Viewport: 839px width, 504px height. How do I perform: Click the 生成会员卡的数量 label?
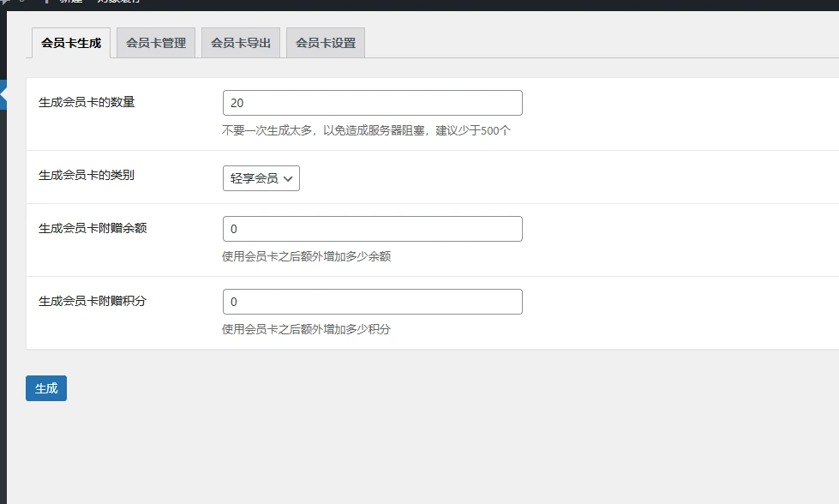click(87, 102)
